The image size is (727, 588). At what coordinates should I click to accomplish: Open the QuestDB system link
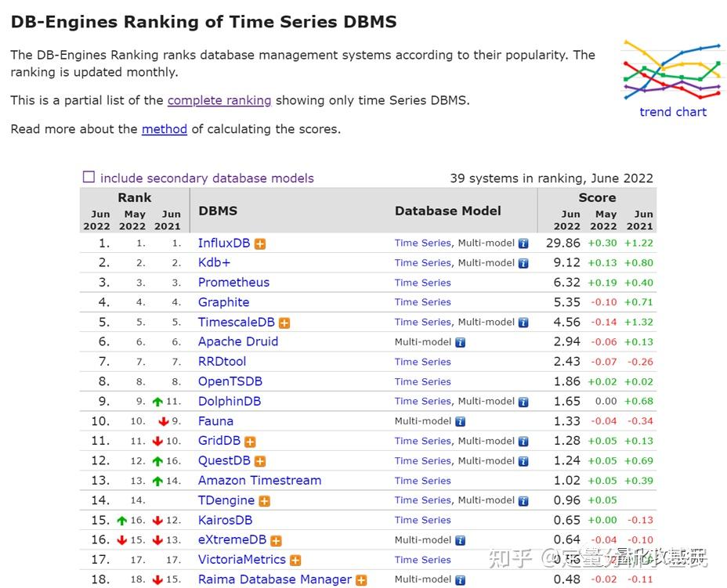224,460
